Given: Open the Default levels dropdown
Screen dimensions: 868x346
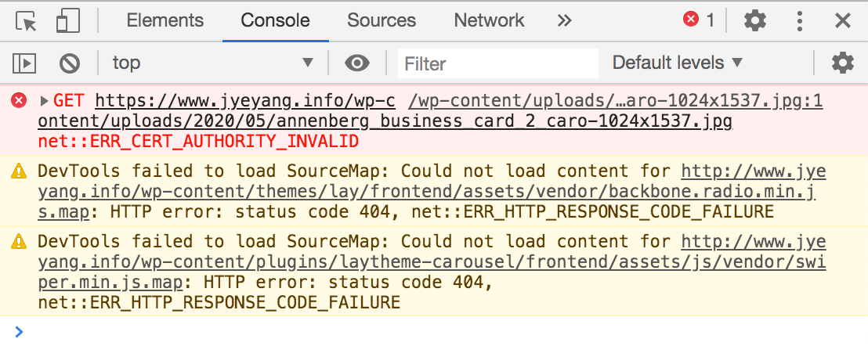Looking at the screenshot, I should click(x=677, y=63).
